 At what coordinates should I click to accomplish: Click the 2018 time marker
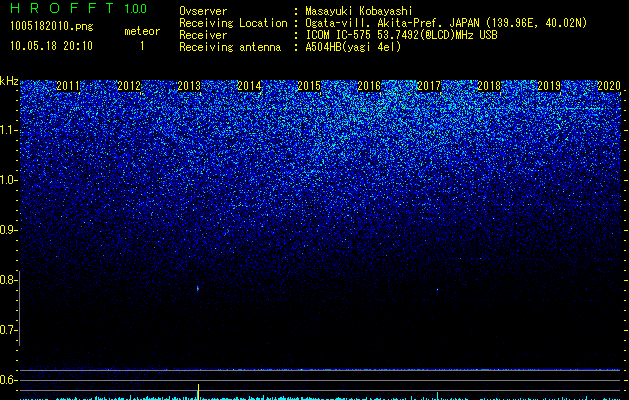[x=489, y=85]
